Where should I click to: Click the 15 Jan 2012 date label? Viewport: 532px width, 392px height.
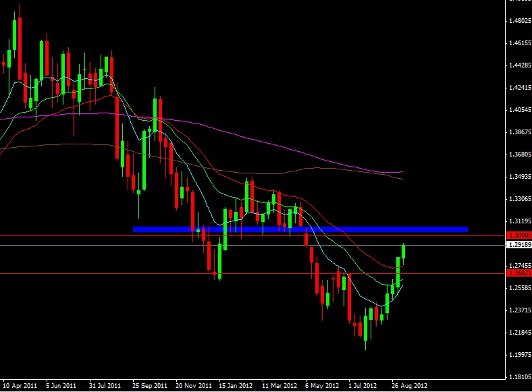tap(236, 385)
